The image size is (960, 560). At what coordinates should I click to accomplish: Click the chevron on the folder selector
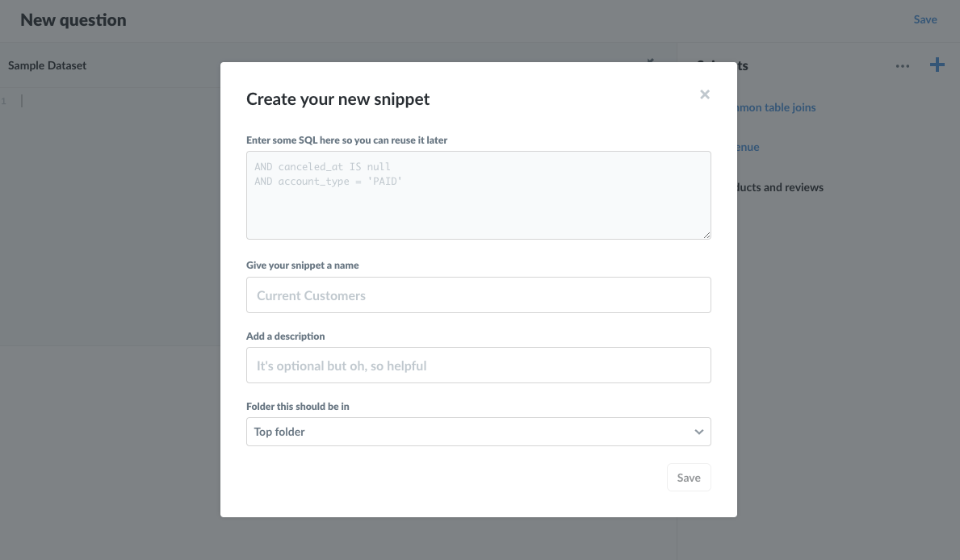point(698,432)
